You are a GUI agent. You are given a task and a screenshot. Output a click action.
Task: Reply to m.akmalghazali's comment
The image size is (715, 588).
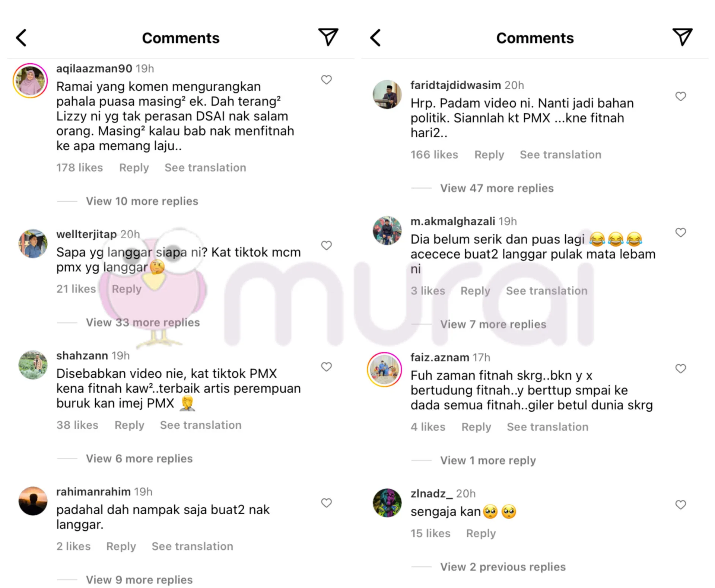coord(475,291)
